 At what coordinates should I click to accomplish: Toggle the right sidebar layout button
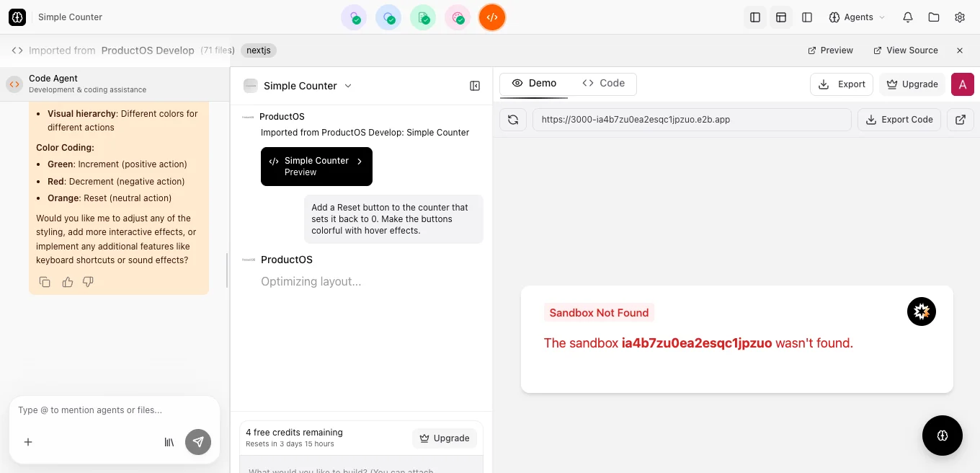pyautogui.click(x=807, y=17)
